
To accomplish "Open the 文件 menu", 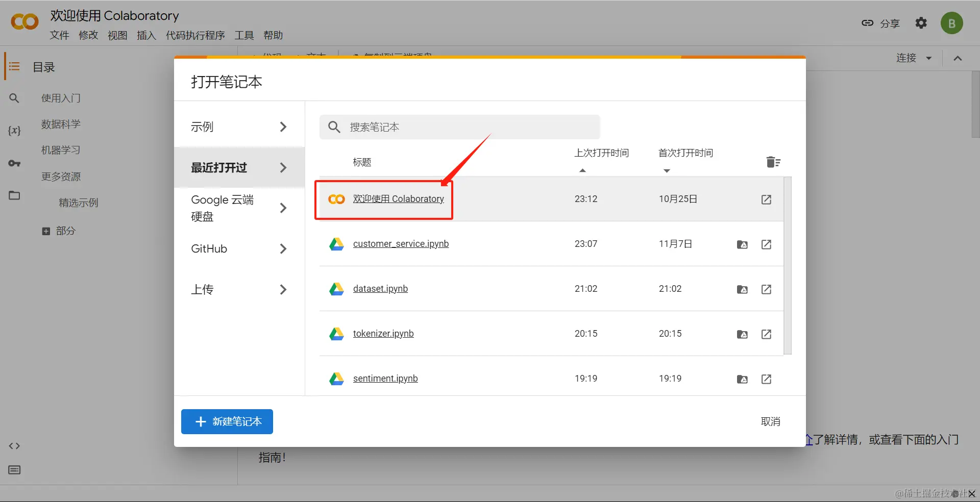I will [x=59, y=35].
